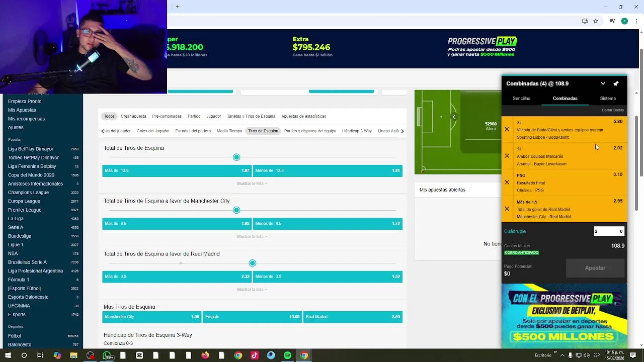
Task: Open CapCut from the taskbar
Action: (x=139, y=355)
